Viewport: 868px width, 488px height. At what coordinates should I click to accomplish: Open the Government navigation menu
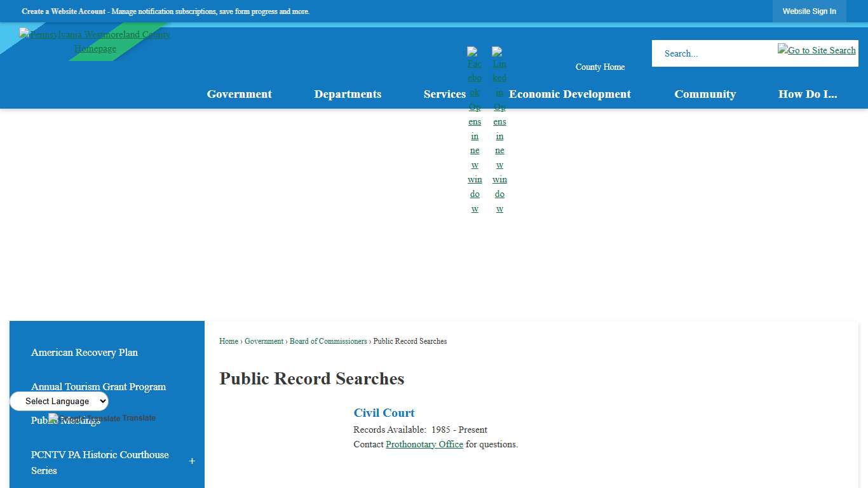click(239, 94)
